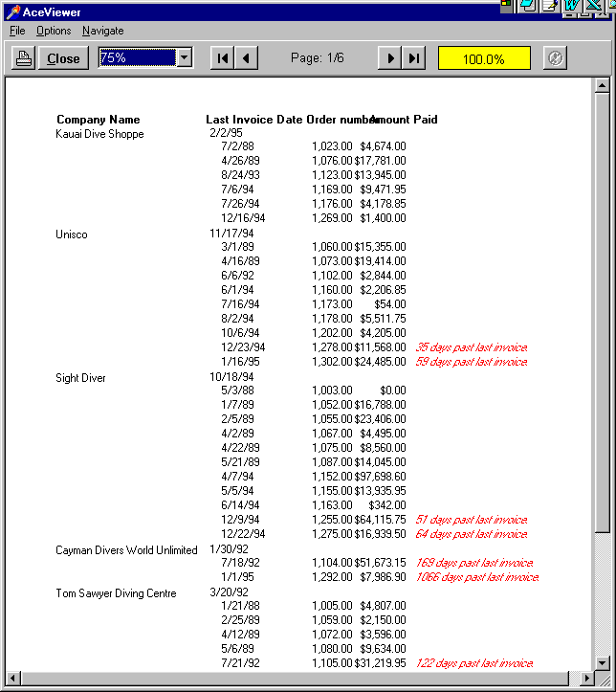Click the company name Kauai Dive Shoppe
This screenshot has width=616, height=692.
(x=99, y=134)
